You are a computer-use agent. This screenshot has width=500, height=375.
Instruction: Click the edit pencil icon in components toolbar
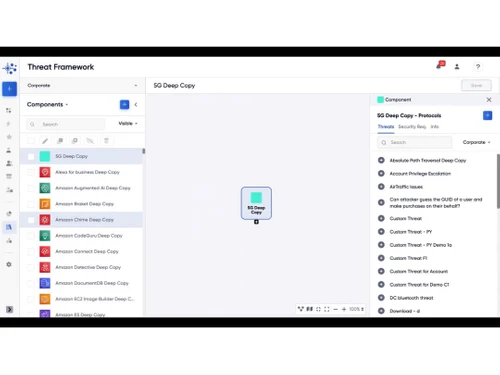[x=45, y=141]
